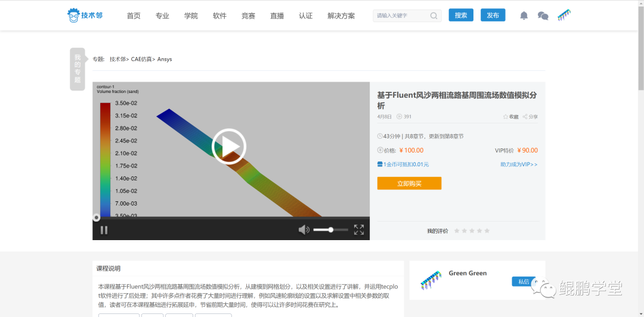Image resolution: width=644 pixels, height=317 pixels.
Task: Click the blue 发布 button
Action: coord(493,15)
